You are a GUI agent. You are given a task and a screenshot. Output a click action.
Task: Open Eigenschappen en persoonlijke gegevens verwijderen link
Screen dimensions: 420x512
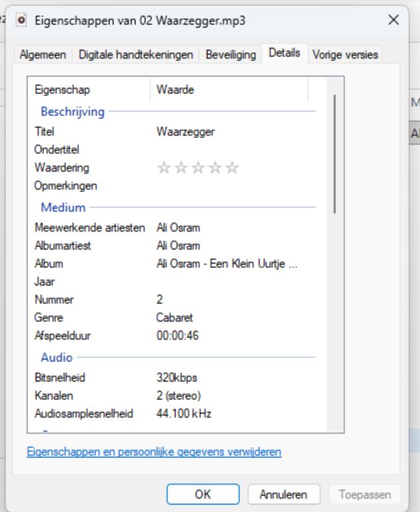point(154,452)
